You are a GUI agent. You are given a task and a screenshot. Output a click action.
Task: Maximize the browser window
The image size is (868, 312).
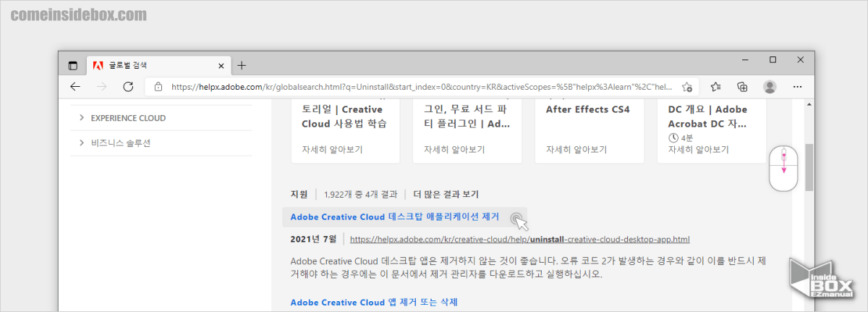tap(773, 59)
